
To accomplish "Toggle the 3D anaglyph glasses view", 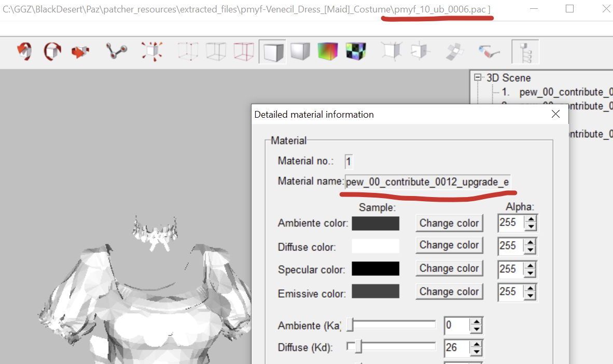I will [x=489, y=51].
